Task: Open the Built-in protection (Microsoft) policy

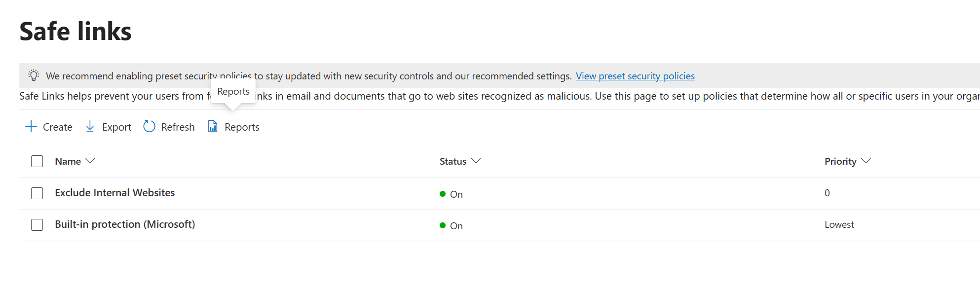Action: click(125, 224)
